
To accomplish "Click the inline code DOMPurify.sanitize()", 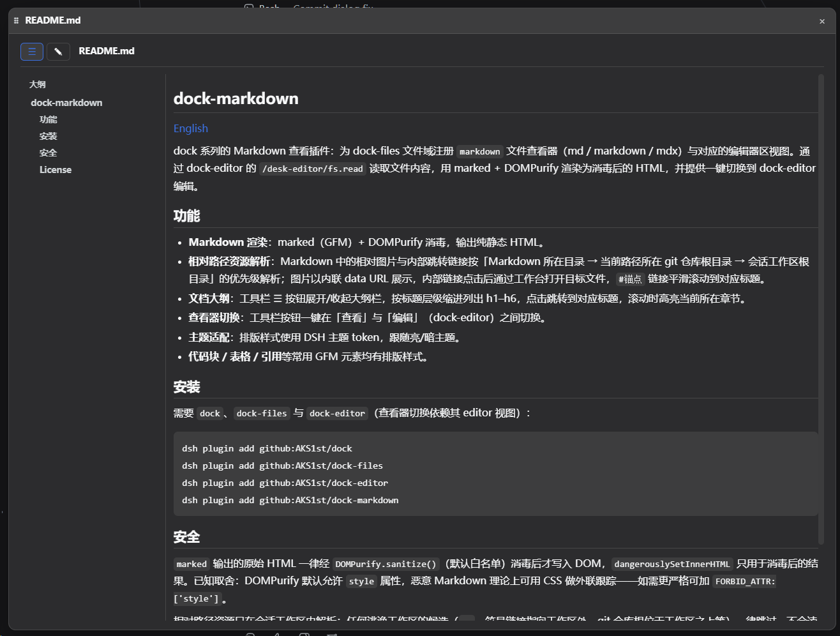I will (387, 564).
